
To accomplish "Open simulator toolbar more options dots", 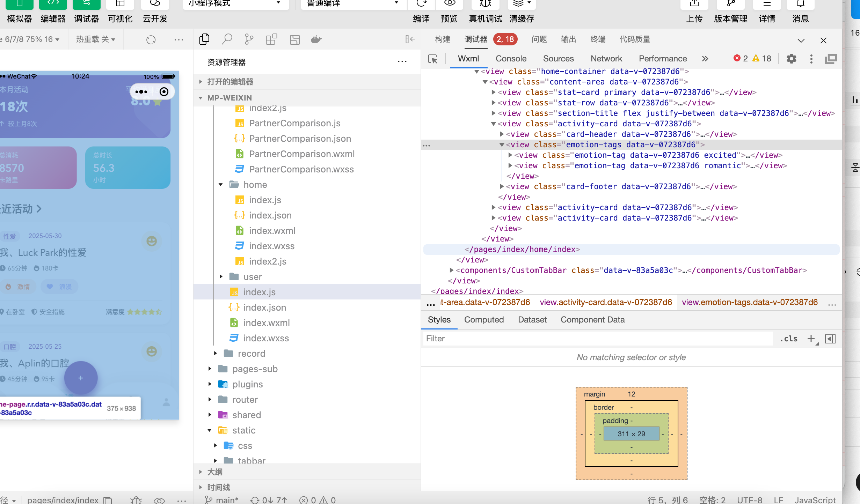I will pyautogui.click(x=179, y=40).
